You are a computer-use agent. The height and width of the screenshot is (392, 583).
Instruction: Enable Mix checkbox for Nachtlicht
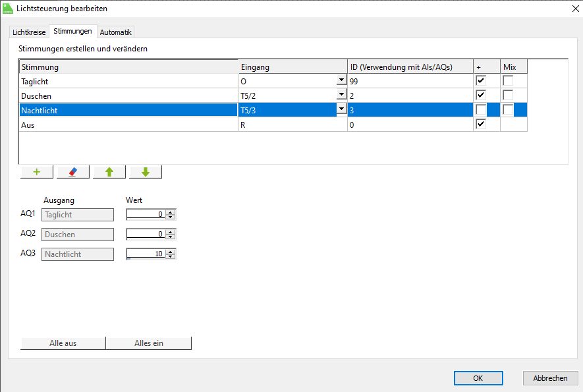pyautogui.click(x=508, y=110)
